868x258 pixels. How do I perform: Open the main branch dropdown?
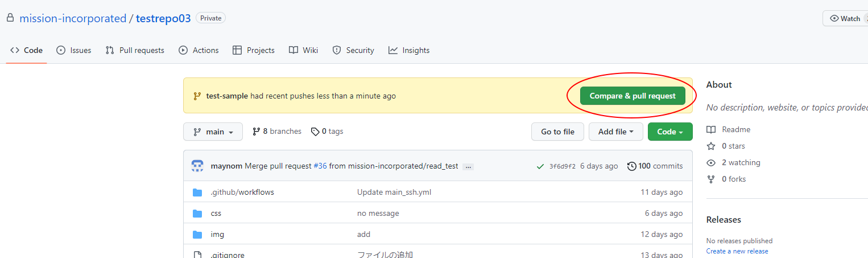click(213, 132)
